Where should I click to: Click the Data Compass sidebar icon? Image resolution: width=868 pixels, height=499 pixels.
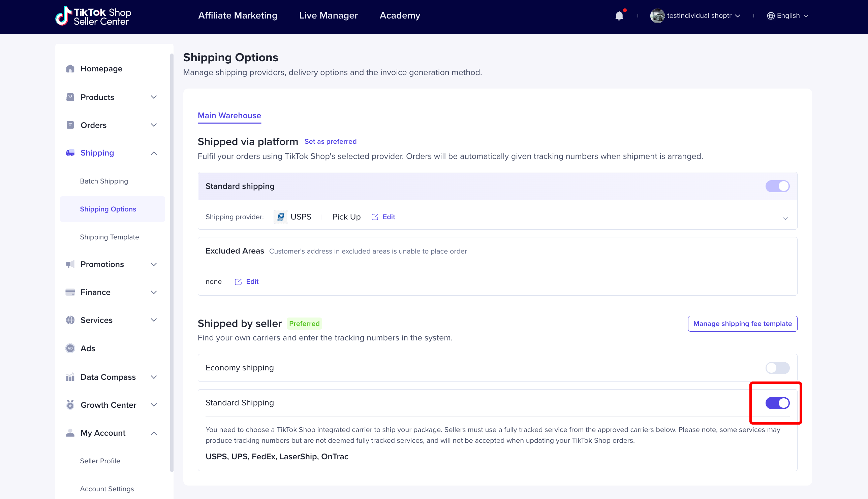(x=70, y=377)
